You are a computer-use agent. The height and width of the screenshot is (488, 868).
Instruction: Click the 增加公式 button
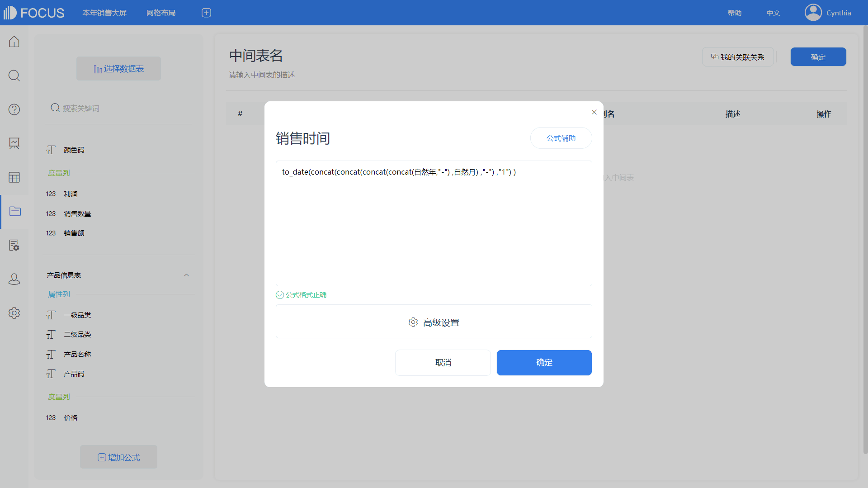point(118,457)
